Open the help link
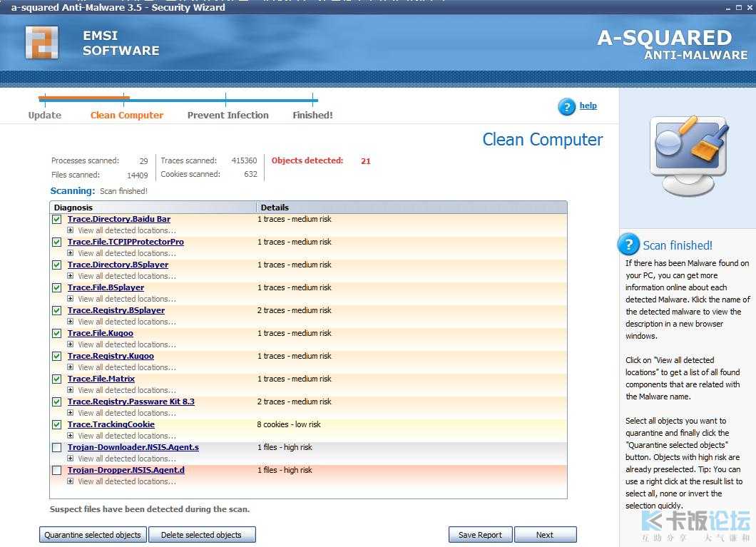This screenshot has width=756, height=547. point(588,106)
